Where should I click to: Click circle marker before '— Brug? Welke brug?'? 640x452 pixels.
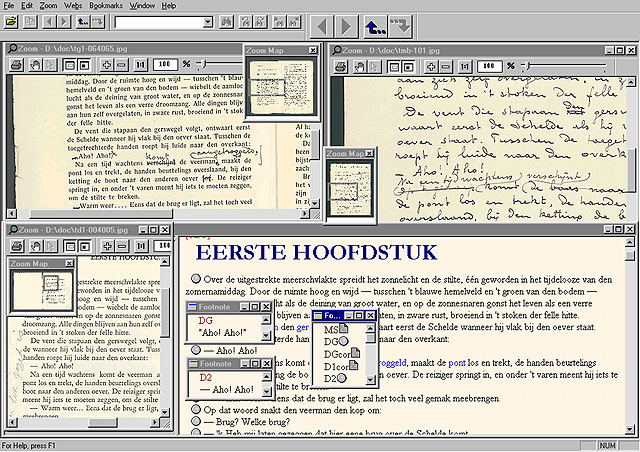point(196,421)
